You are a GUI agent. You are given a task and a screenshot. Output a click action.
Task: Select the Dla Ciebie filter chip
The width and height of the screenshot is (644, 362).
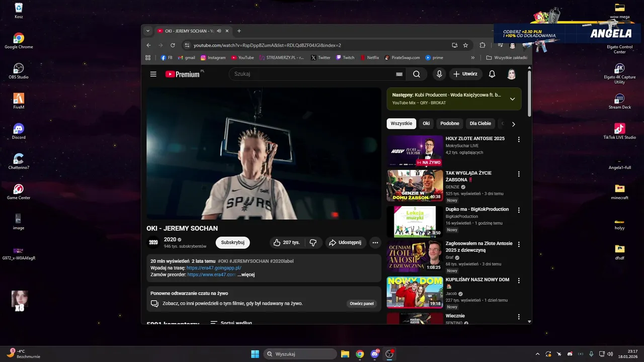tap(480, 124)
